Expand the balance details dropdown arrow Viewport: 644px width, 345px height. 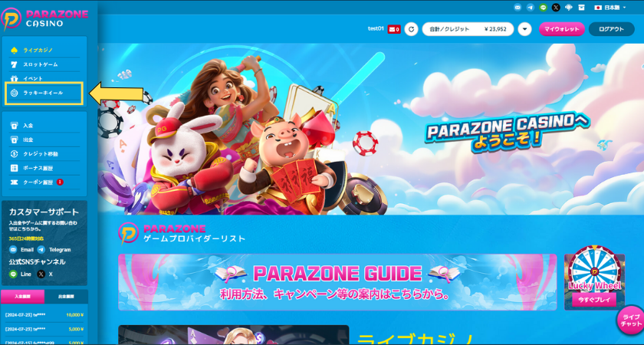[525, 29]
